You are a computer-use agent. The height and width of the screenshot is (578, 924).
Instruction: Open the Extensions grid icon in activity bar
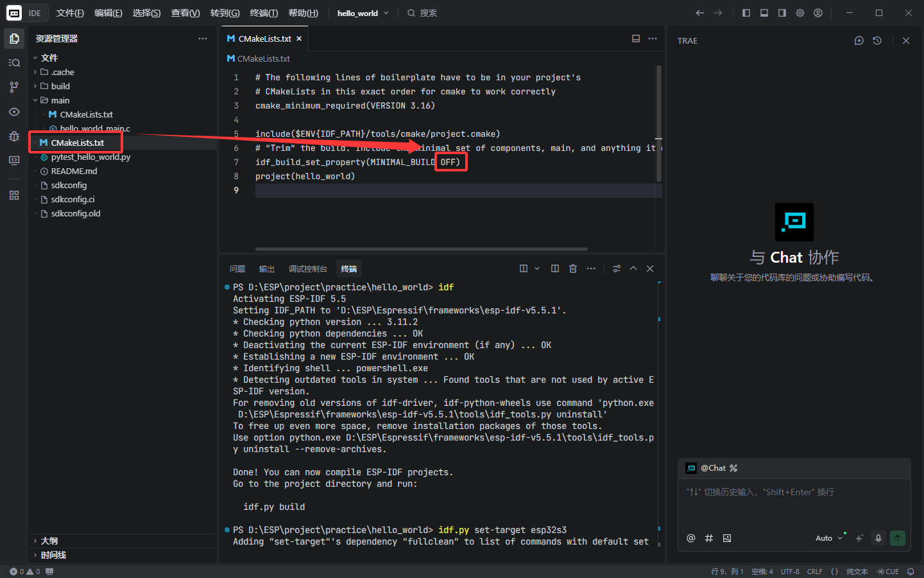coord(14,195)
